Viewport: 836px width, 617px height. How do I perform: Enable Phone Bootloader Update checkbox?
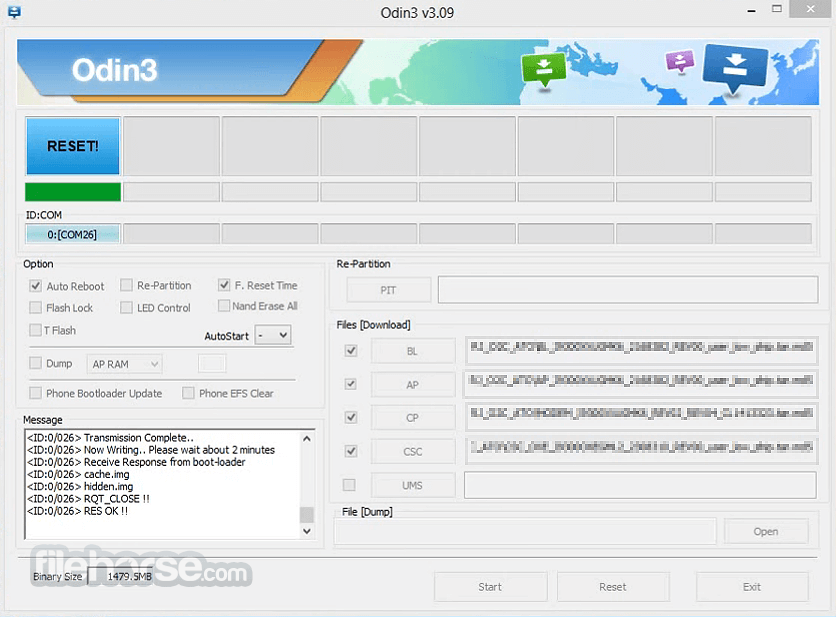click(x=35, y=393)
